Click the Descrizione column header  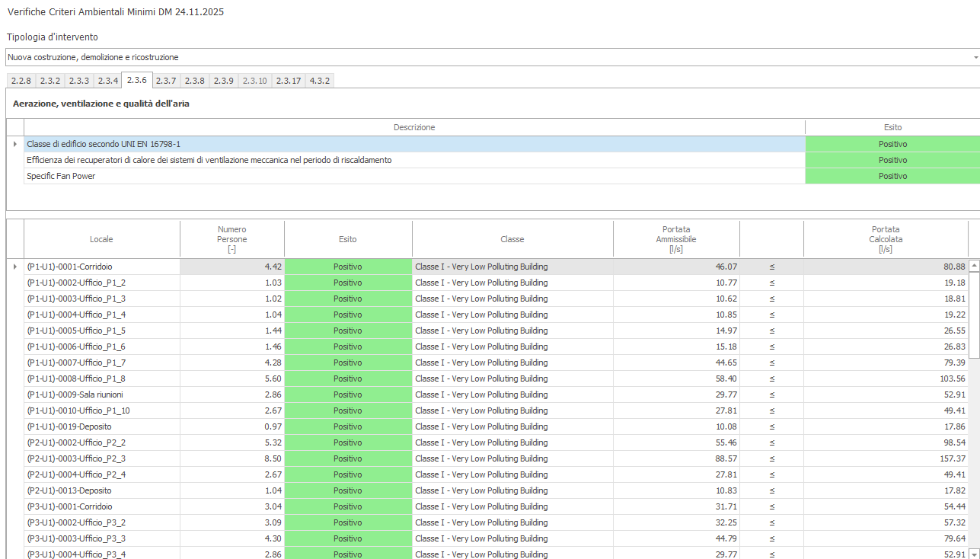pyautogui.click(x=414, y=127)
